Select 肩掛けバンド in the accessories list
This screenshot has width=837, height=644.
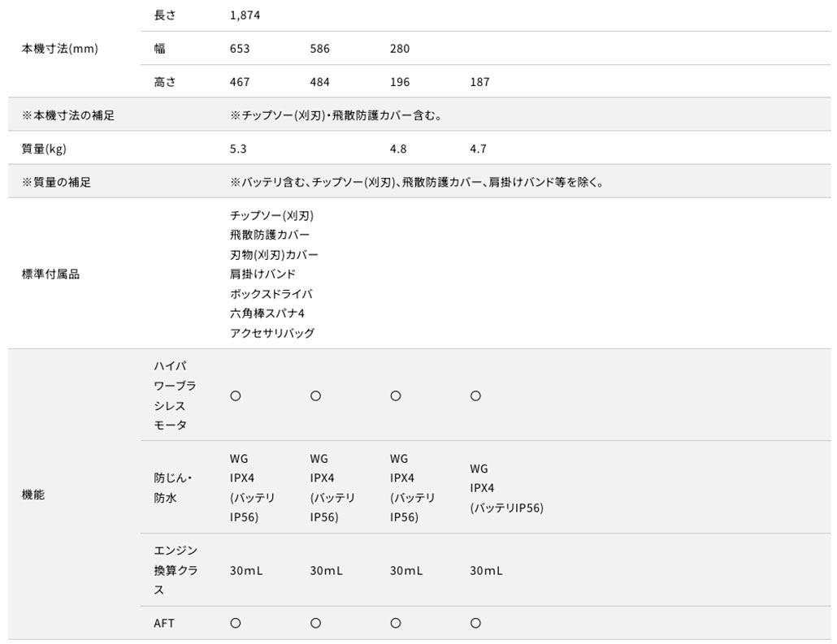click(x=262, y=274)
